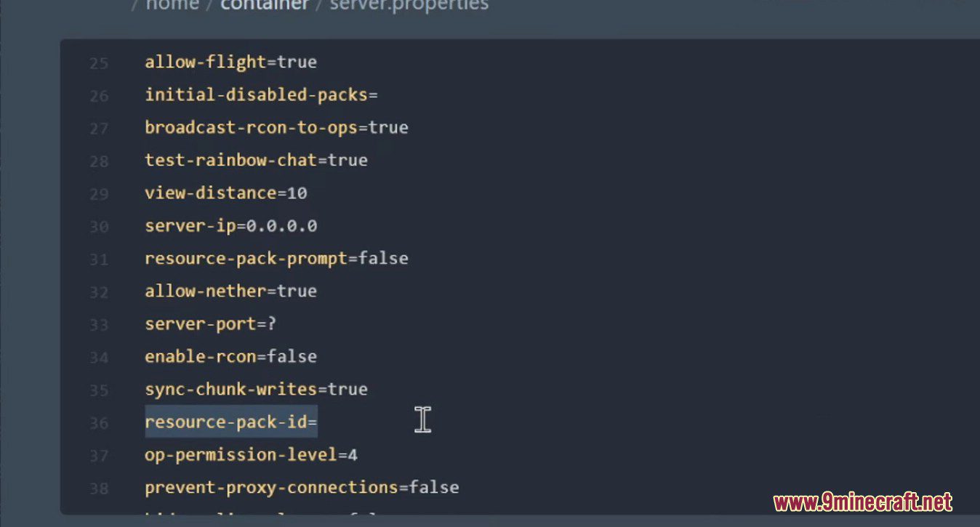Open the 'container' breadcrumb folder
980x527 pixels.
click(x=265, y=5)
